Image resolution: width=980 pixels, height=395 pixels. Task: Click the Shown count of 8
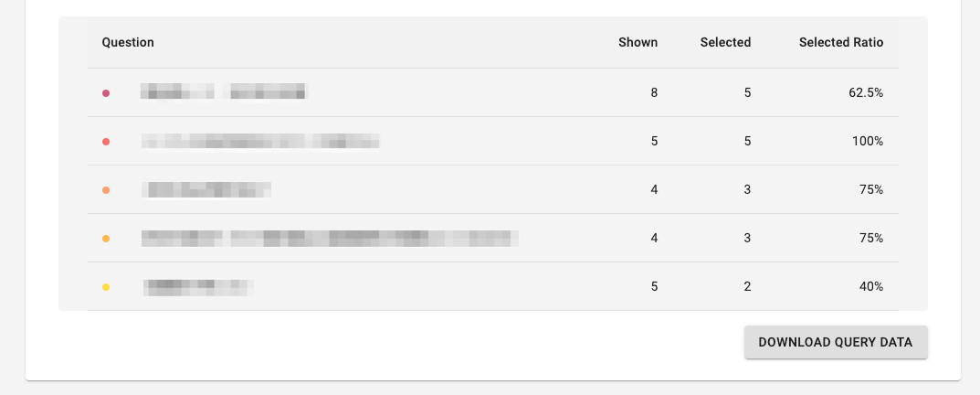pyautogui.click(x=654, y=92)
